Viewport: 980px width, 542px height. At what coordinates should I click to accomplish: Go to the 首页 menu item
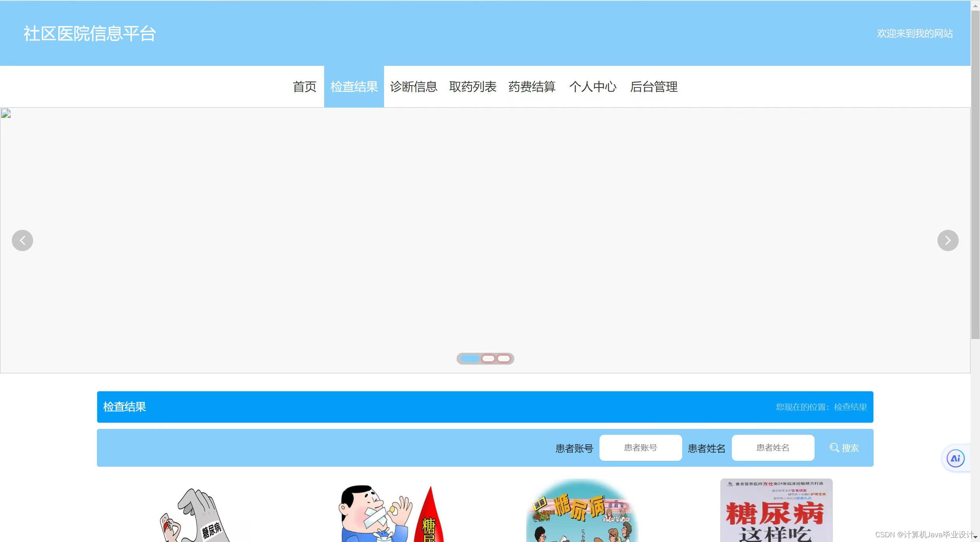304,87
